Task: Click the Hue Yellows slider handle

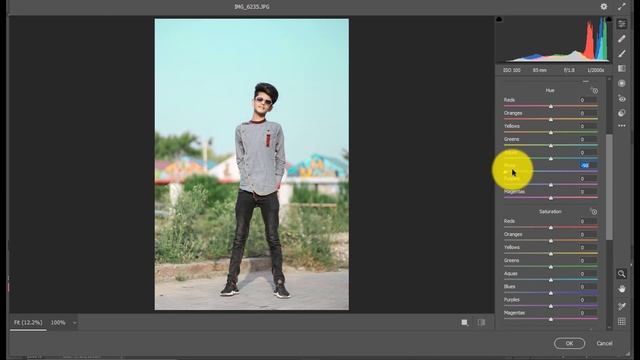Action: [551, 132]
